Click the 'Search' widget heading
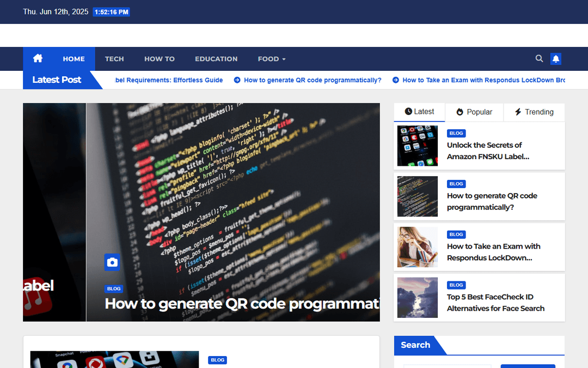The height and width of the screenshot is (368, 588). pos(415,345)
